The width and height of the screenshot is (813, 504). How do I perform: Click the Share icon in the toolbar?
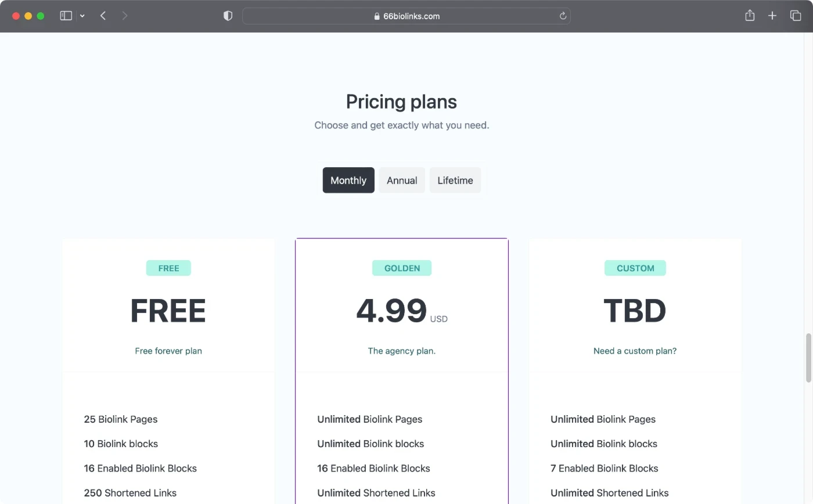coord(750,16)
